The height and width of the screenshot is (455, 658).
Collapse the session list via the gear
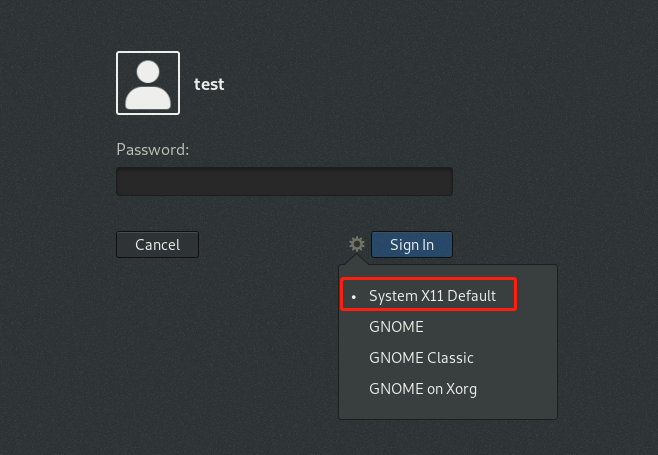point(356,244)
